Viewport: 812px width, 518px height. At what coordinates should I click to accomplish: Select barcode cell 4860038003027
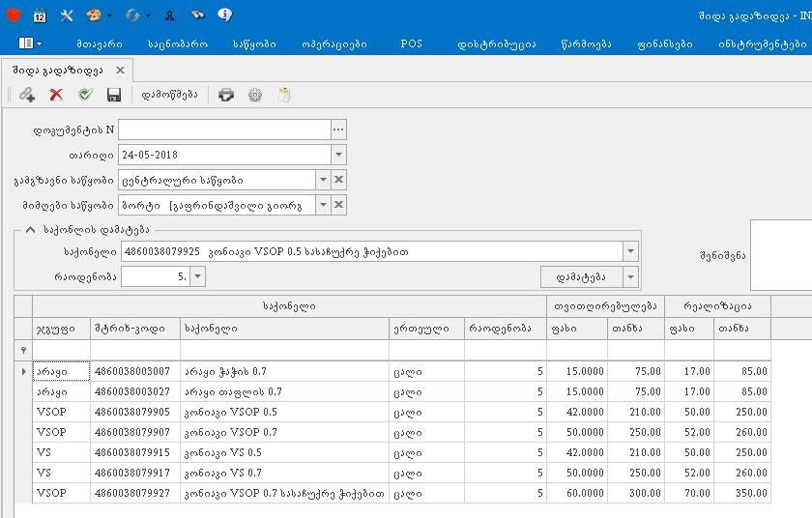click(x=135, y=391)
